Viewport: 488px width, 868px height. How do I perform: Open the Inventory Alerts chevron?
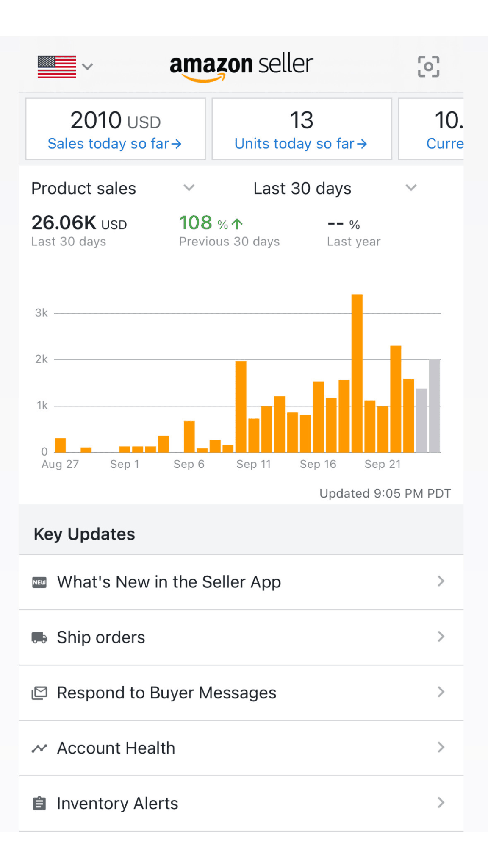coord(441,803)
